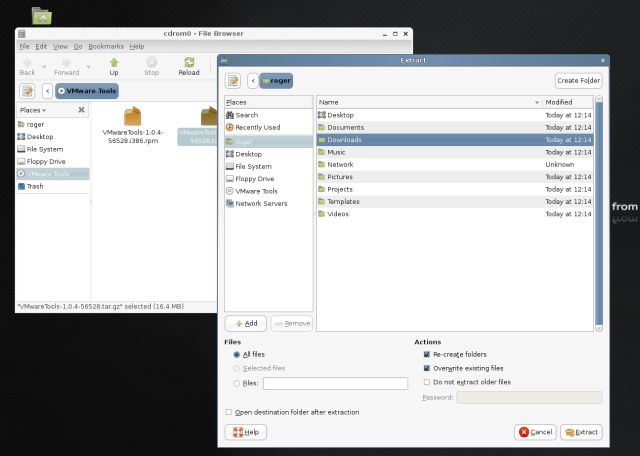
Task: Select the Files pattern radio button
Action: point(236,383)
